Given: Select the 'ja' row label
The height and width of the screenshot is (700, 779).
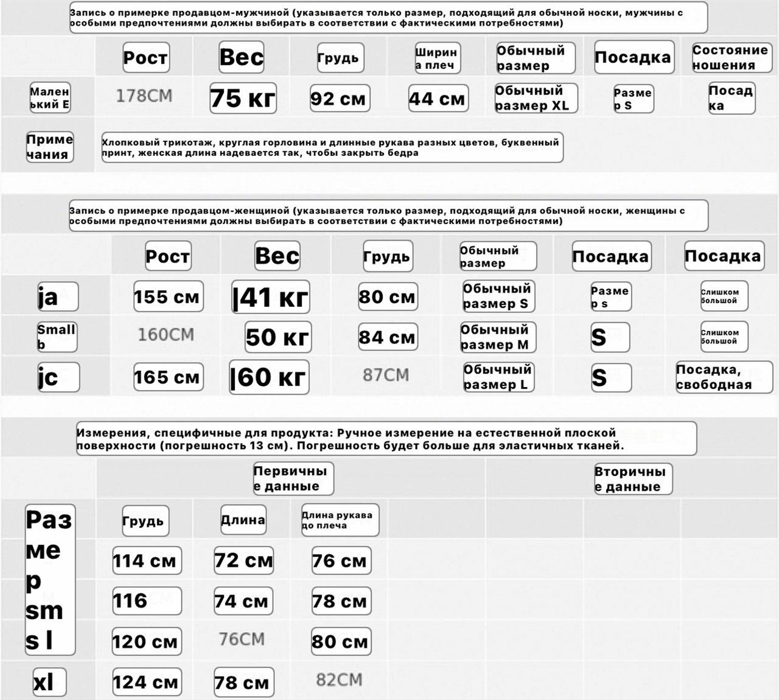Looking at the screenshot, I should click(x=58, y=297).
